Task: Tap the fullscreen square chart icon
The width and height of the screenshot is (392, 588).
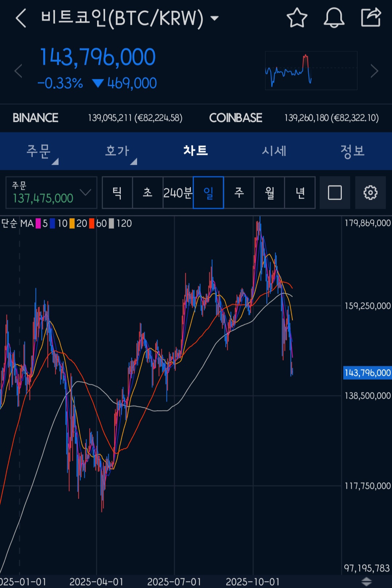Action: [x=335, y=193]
